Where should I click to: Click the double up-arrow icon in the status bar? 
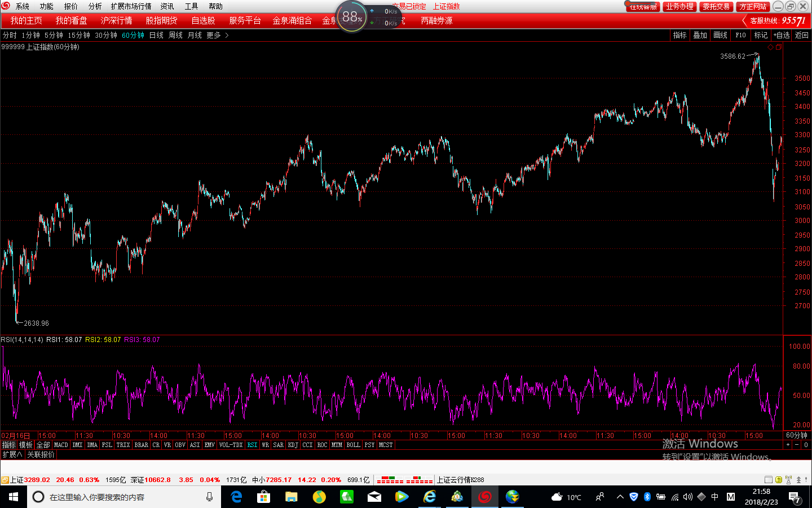coord(798,480)
